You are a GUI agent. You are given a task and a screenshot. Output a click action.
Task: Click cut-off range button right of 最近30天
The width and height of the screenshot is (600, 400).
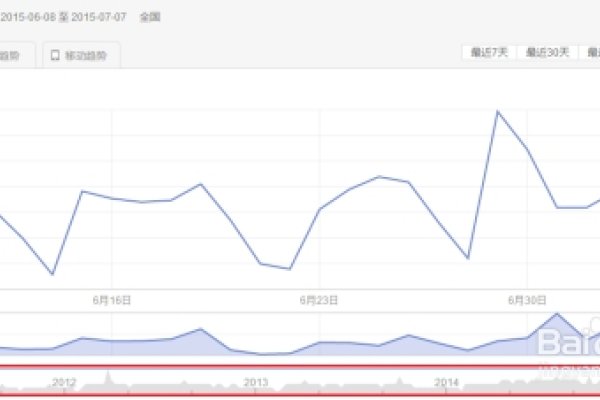pyautogui.click(x=592, y=52)
